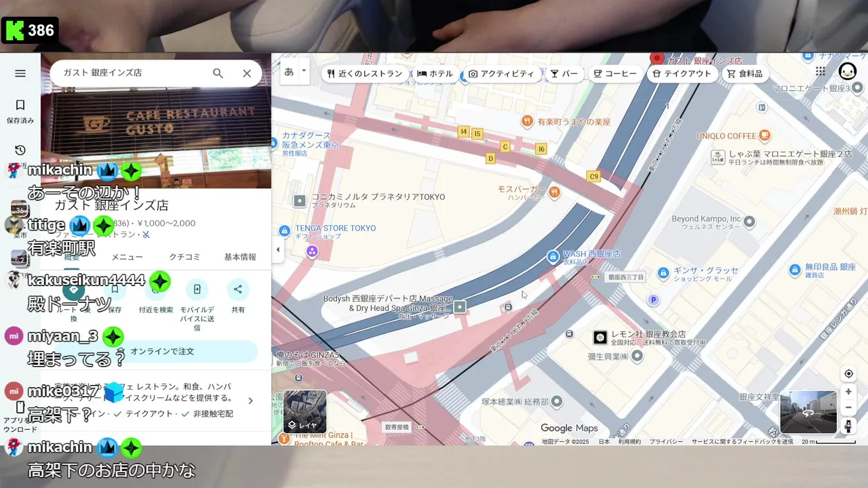Open the penguin account avatar
This screenshot has width=868, height=488.
848,71
